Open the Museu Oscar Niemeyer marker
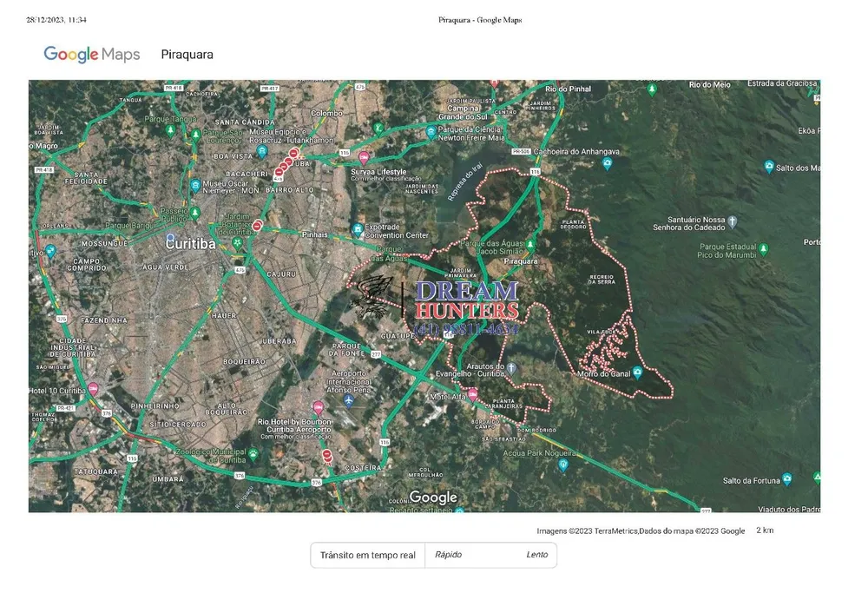Screen dimensions: 868x613 194,186
